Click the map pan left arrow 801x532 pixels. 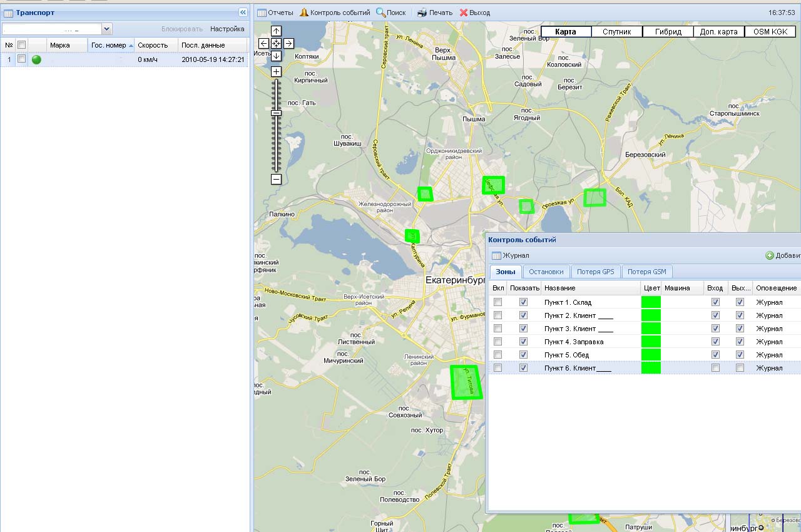point(263,43)
